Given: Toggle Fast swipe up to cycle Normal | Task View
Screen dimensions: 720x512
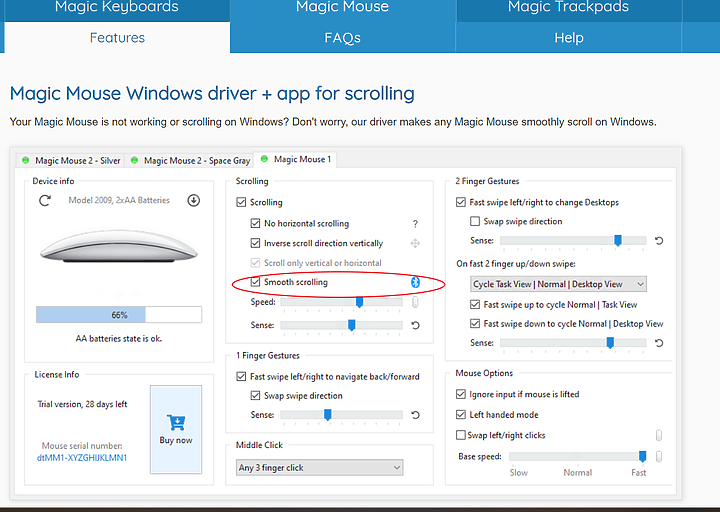Looking at the screenshot, I should point(475,304).
